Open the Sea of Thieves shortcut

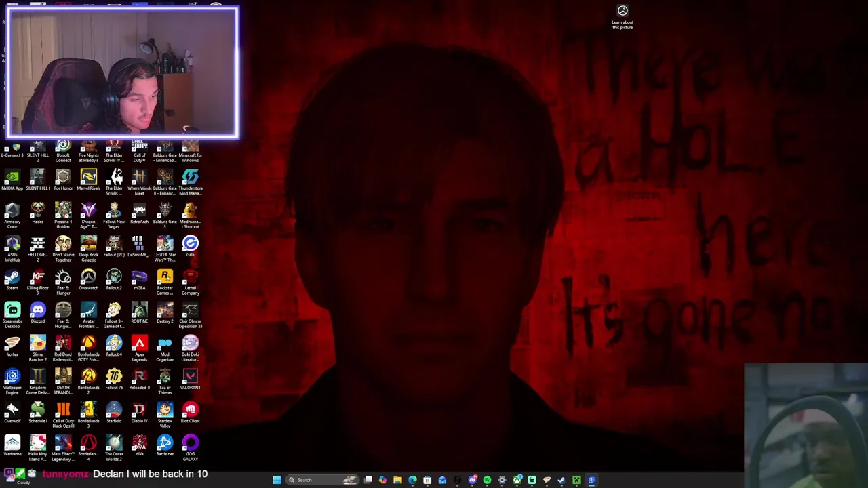pos(165,381)
